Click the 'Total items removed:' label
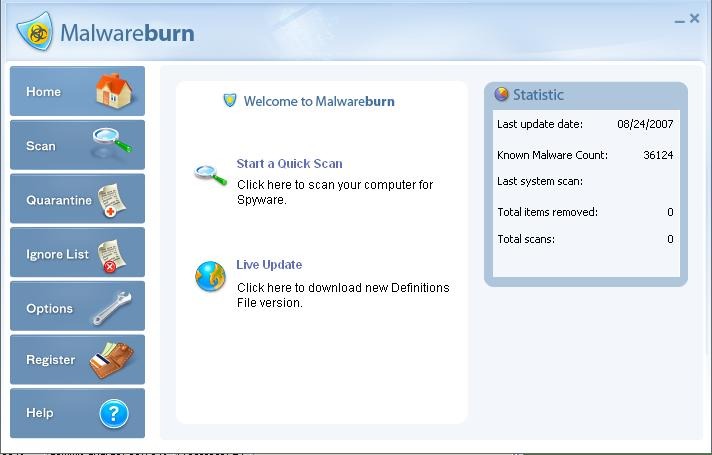The height and width of the screenshot is (455, 712). 547,212
